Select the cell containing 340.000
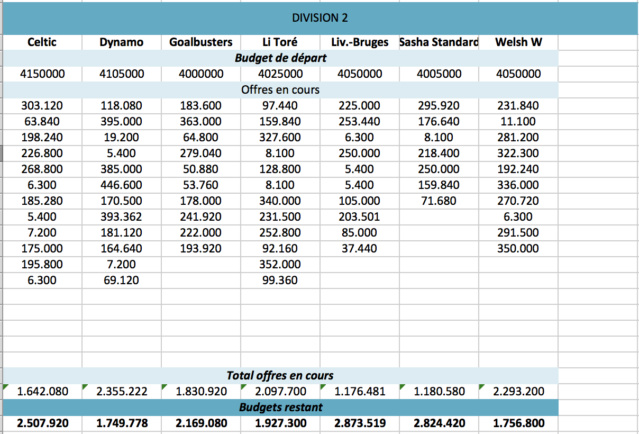639x434 pixels. point(280,201)
